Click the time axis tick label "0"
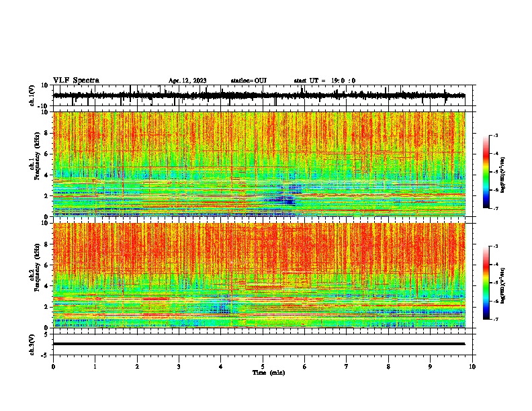 [53, 367]
